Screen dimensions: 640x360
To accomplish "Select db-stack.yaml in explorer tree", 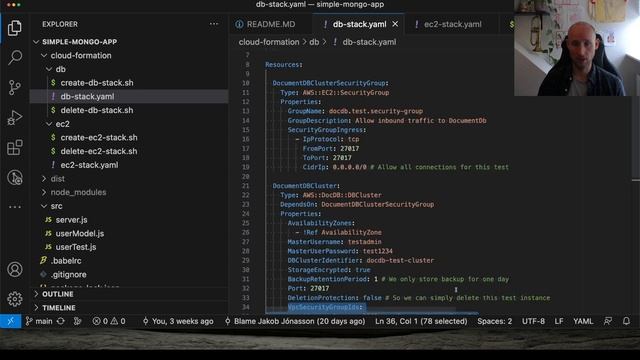I will tap(129, 96).
